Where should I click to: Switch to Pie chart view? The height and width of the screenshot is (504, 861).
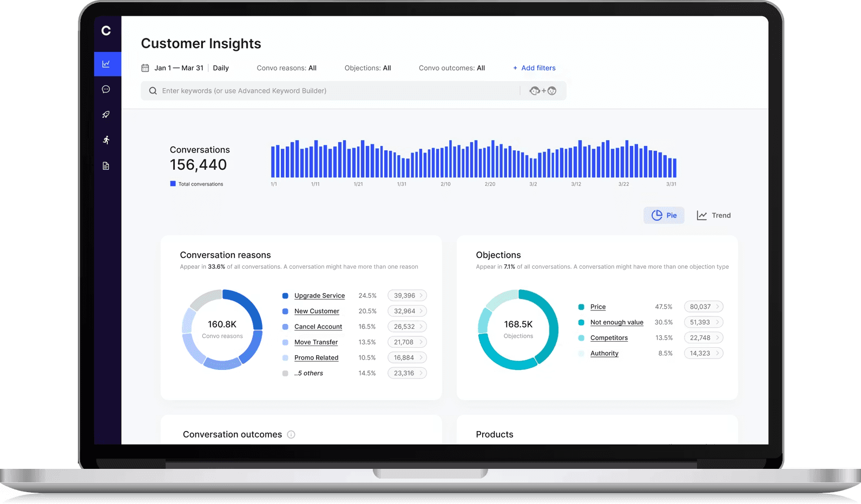(664, 215)
